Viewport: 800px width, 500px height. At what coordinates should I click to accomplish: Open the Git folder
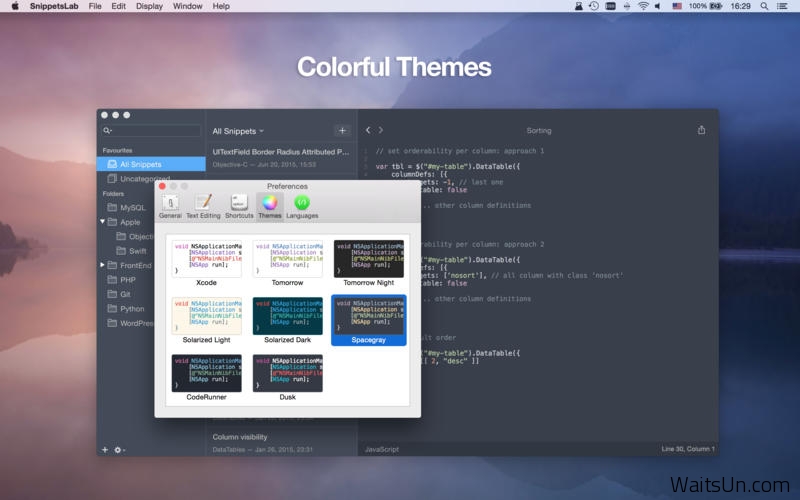pyautogui.click(x=119, y=294)
